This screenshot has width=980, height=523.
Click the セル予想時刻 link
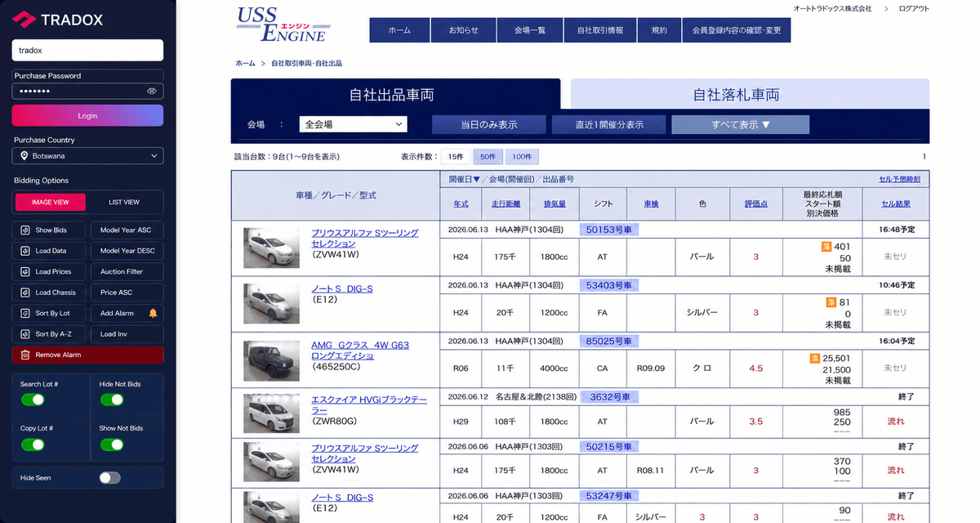(899, 179)
